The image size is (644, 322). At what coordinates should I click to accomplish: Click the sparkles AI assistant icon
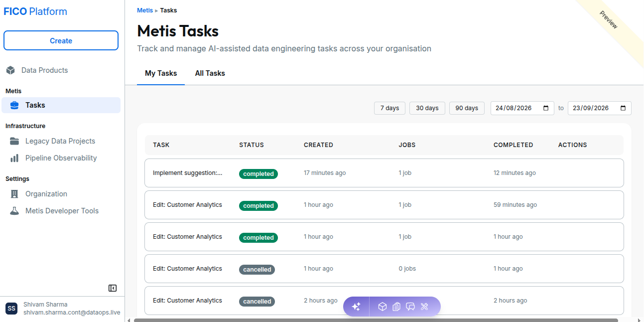click(356, 307)
